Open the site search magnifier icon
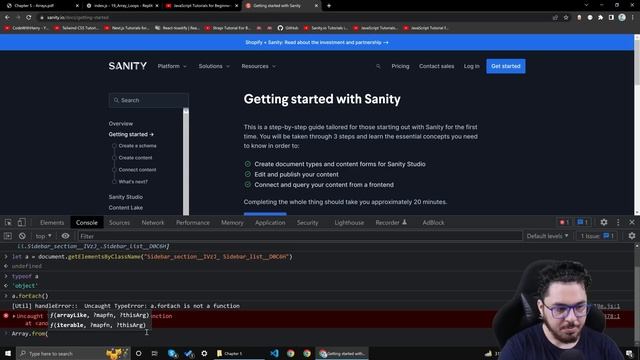The height and width of the screenshot is (360, 640). point(378,66)
